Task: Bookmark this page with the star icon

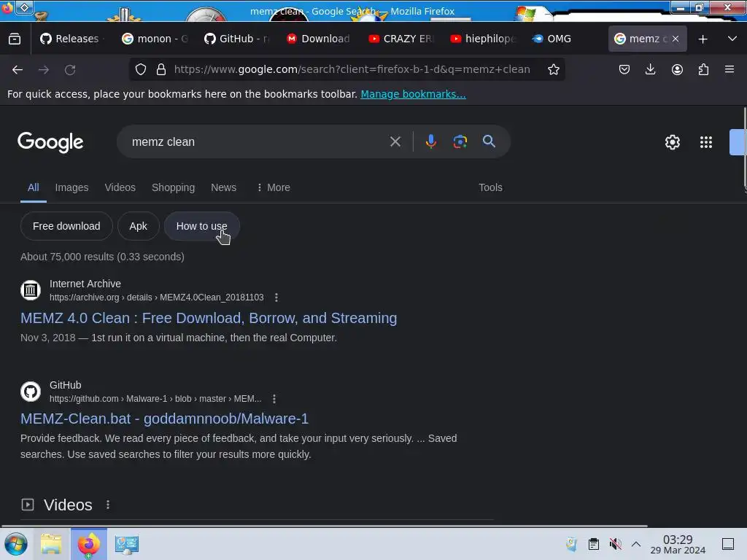Action: [x=553, y=69]
